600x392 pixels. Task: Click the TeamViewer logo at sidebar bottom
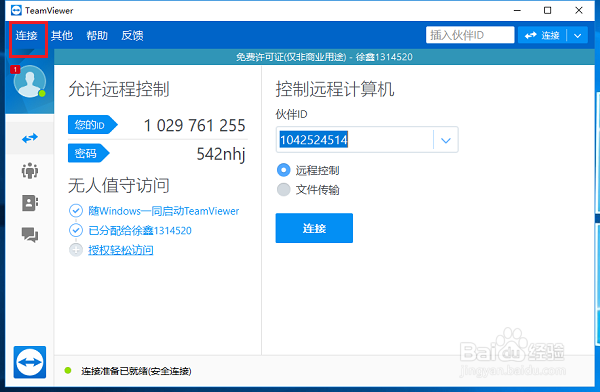[30, 362]
